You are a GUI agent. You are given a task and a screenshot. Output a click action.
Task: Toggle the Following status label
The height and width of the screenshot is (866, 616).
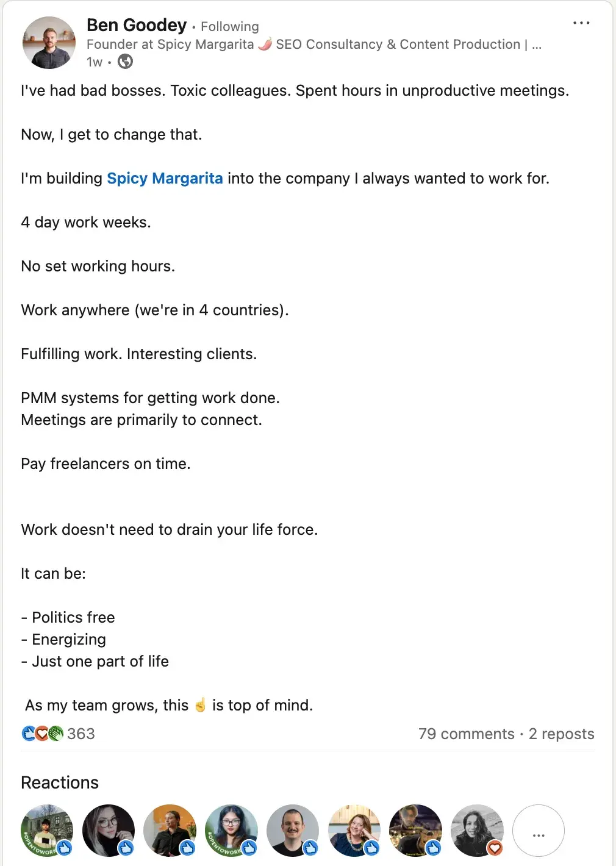pos(229,27)
